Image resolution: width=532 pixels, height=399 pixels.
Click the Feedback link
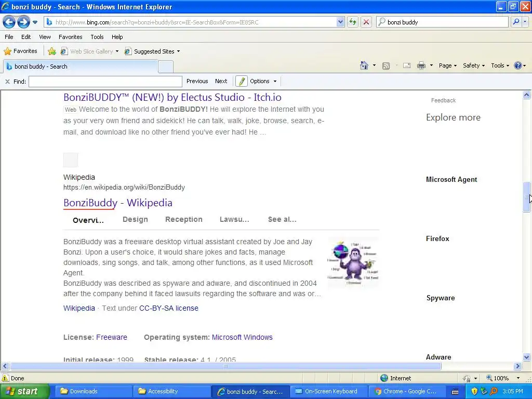(x=443, y=100)
